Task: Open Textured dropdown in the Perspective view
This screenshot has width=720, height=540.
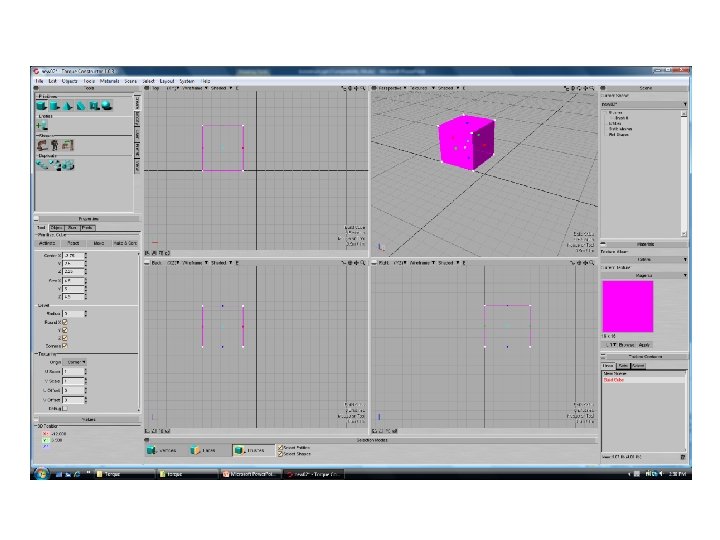Action: tap(422, 88)
